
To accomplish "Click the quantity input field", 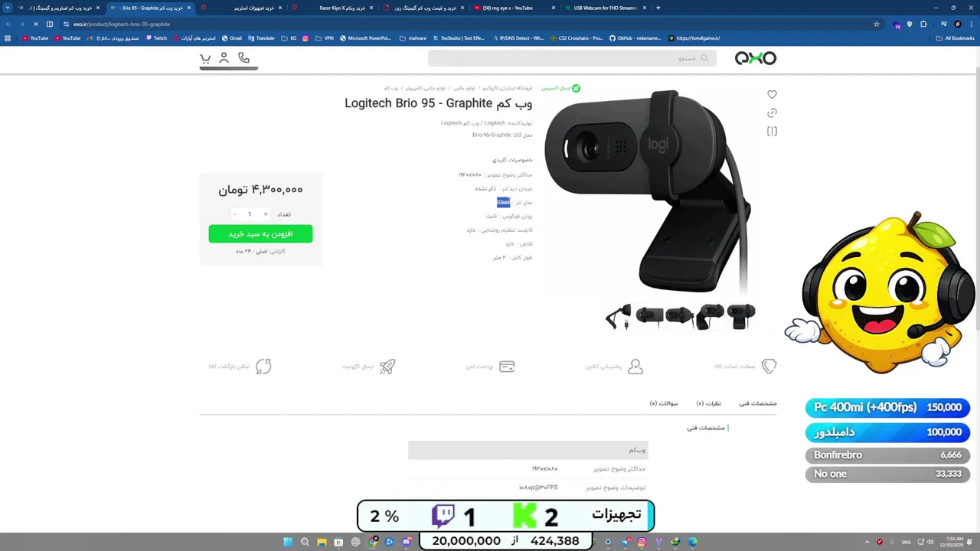I will (250, 214).
